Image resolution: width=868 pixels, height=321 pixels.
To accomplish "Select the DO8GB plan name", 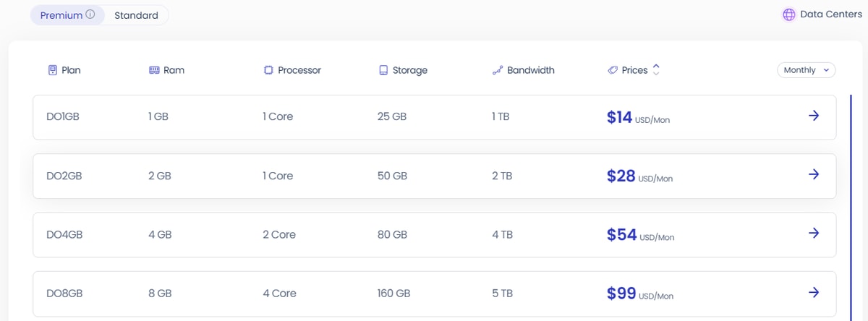I will (64, 294).
